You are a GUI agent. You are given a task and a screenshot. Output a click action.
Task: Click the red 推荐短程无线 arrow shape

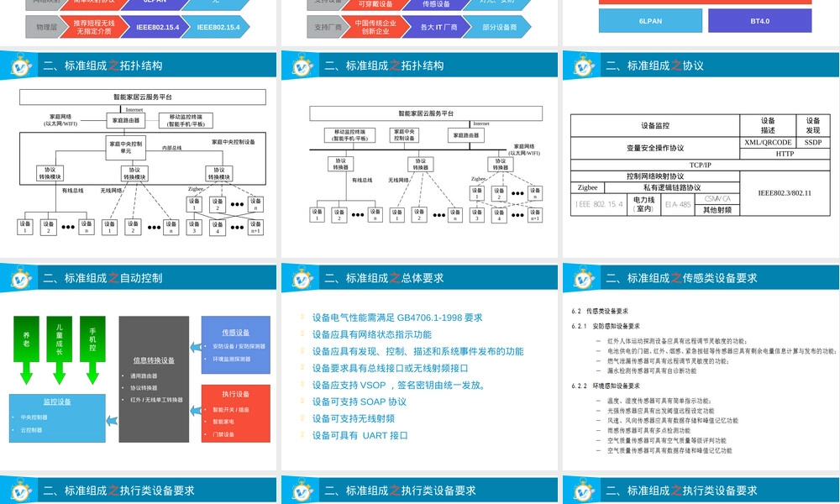pyautogui.click(x=94, y=27)
